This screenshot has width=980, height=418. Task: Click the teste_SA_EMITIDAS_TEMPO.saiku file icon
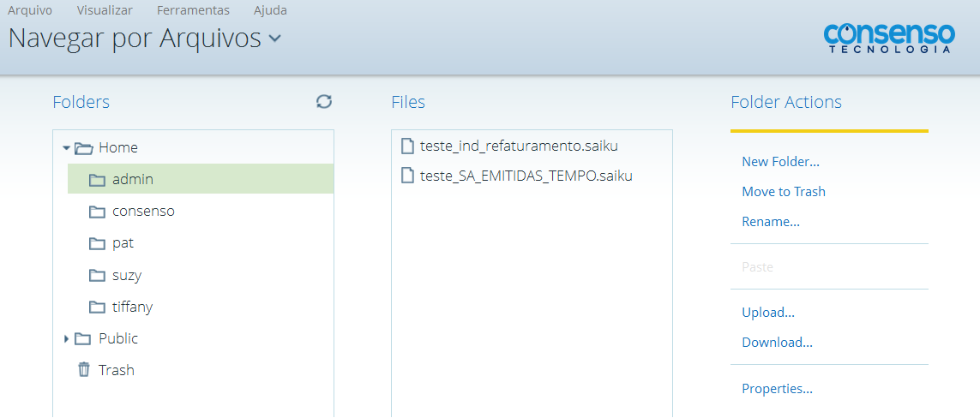(408, 176)
